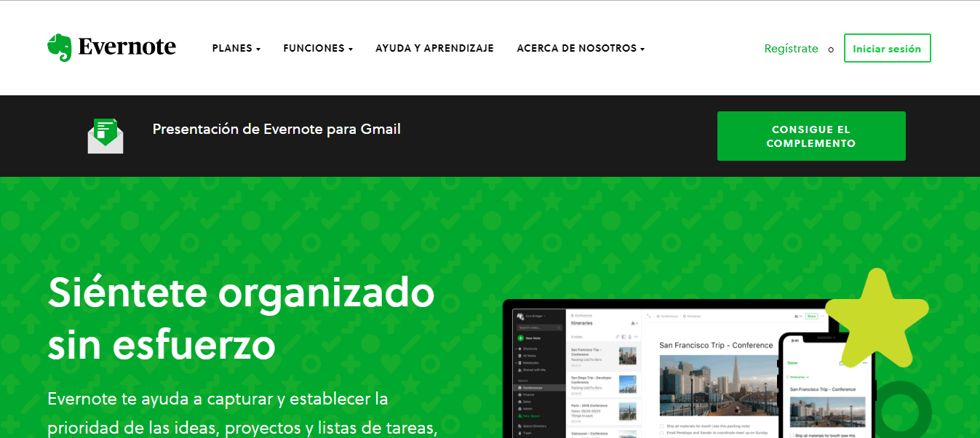
Task: Check the 'Ship all materials for booth' checkbox
Action: [x=661, y=426]
